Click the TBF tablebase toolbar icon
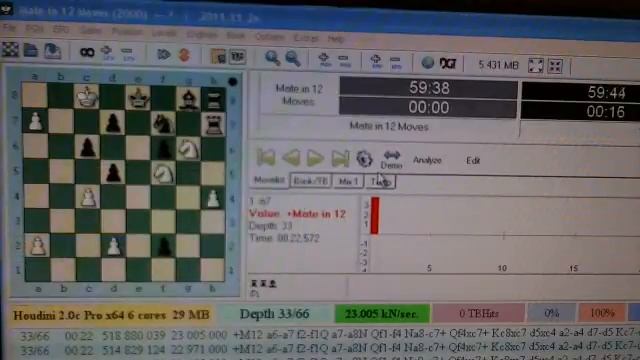Viewport: 640px width, 360px height. click(238, 56)
